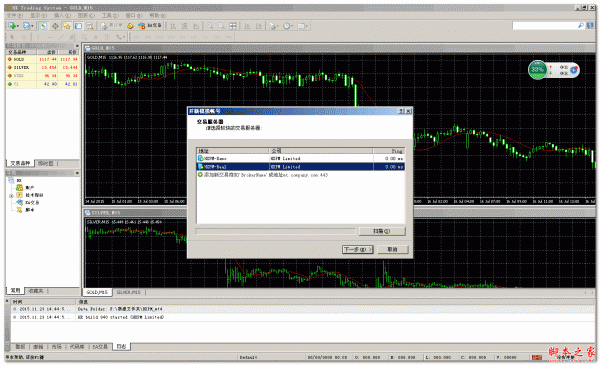The width and height of the screenshot is (600, 365).
Task: Toggle the Data Window toolbar icon
Action: click(x=55, y=26)
